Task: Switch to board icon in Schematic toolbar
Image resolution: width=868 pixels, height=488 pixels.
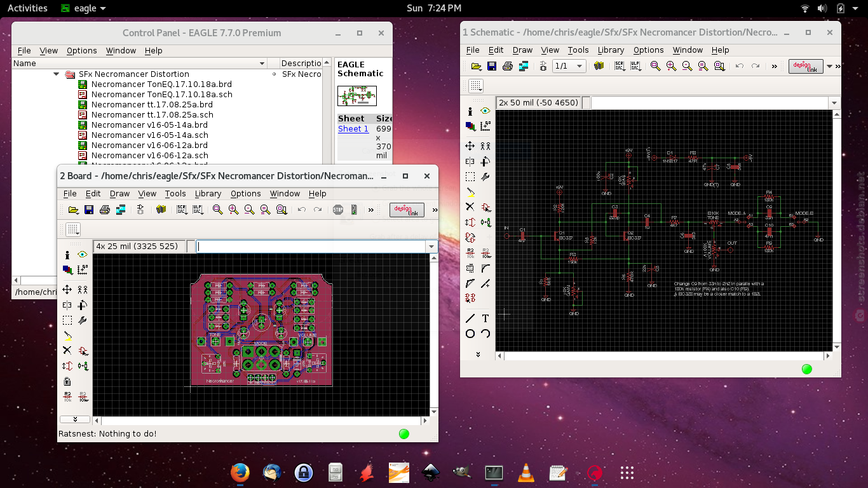Action: pos(543,66)
